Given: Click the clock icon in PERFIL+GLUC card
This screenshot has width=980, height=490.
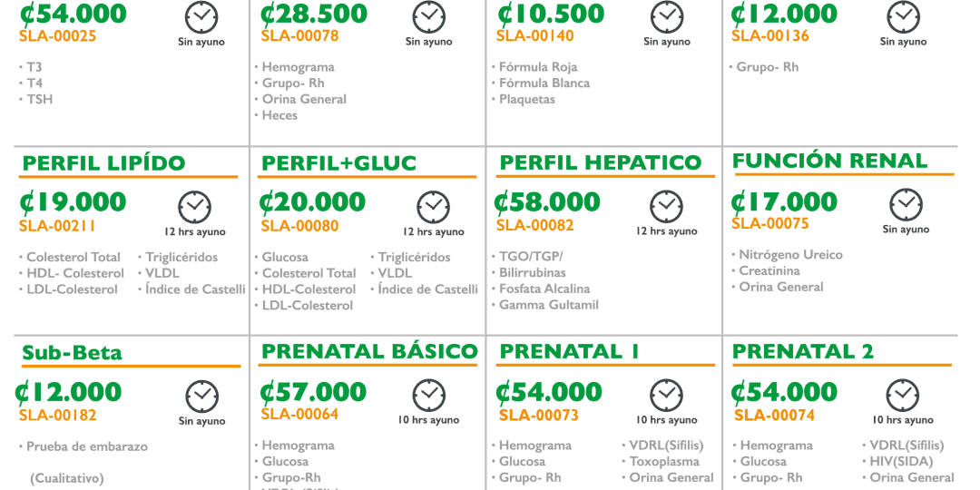Looking at the screenshot, I should click(433, 207).
